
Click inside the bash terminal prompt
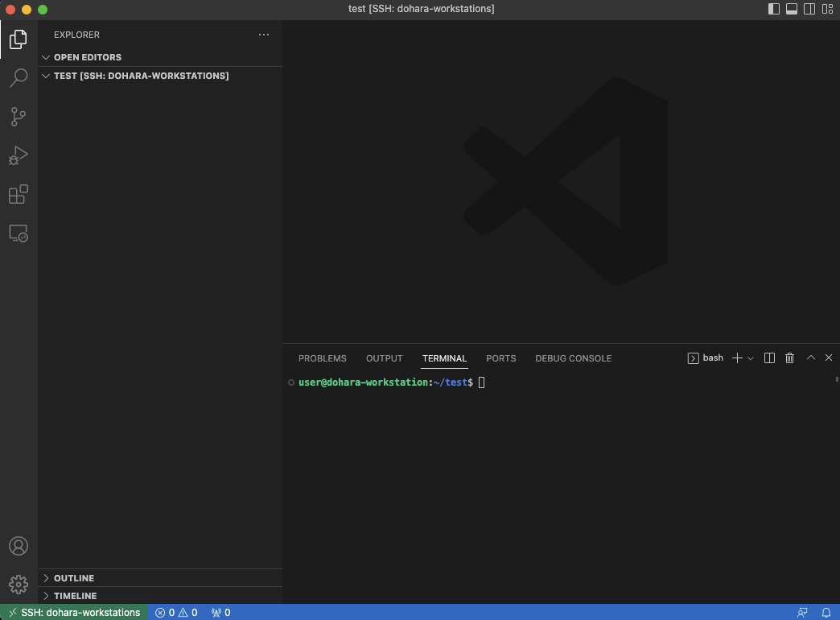click(523, 382)
